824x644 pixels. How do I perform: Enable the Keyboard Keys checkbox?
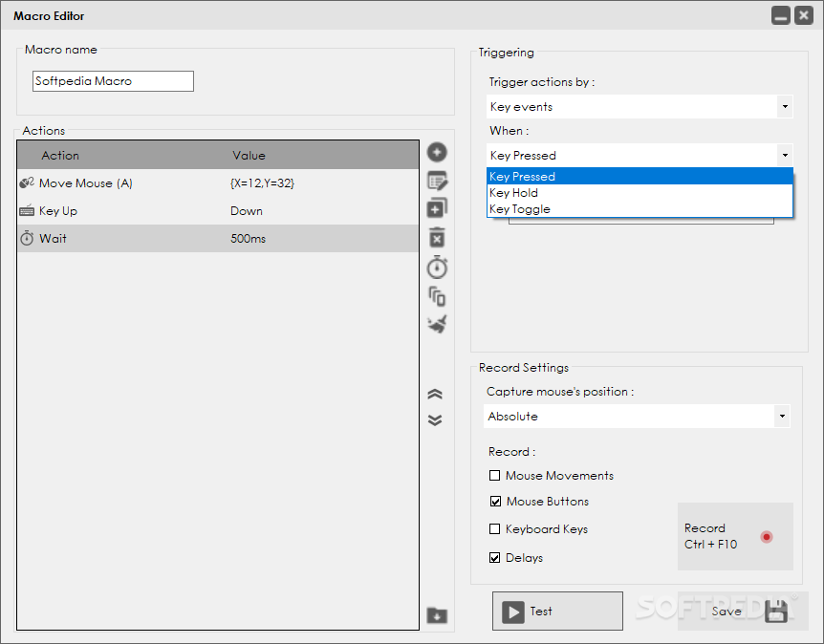click(x=494, y=529)
